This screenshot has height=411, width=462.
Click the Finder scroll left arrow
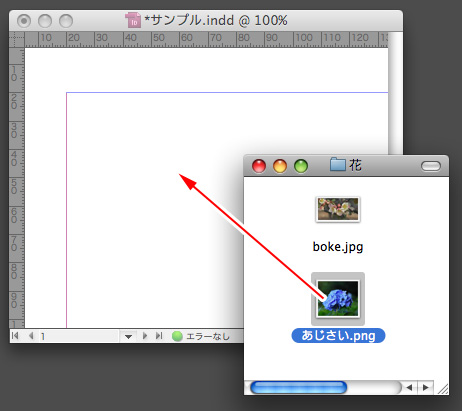[409, 387]
